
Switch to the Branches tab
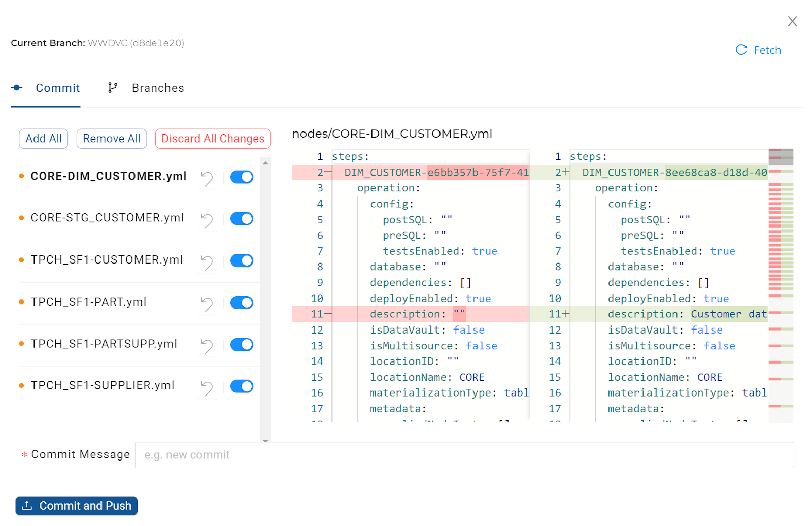tap(158, 87)
